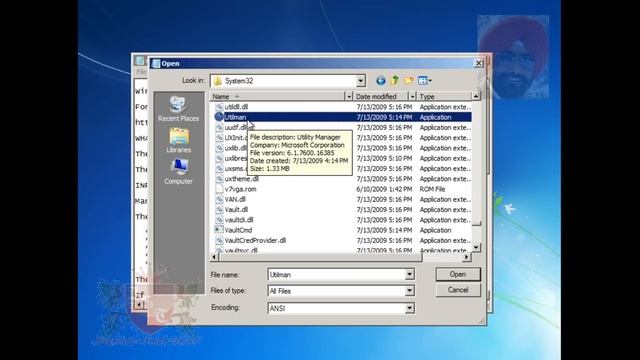This screenshot has width=640, height=360.
Task: Click the v7vga.rom file icon
Action: [219, 189]
